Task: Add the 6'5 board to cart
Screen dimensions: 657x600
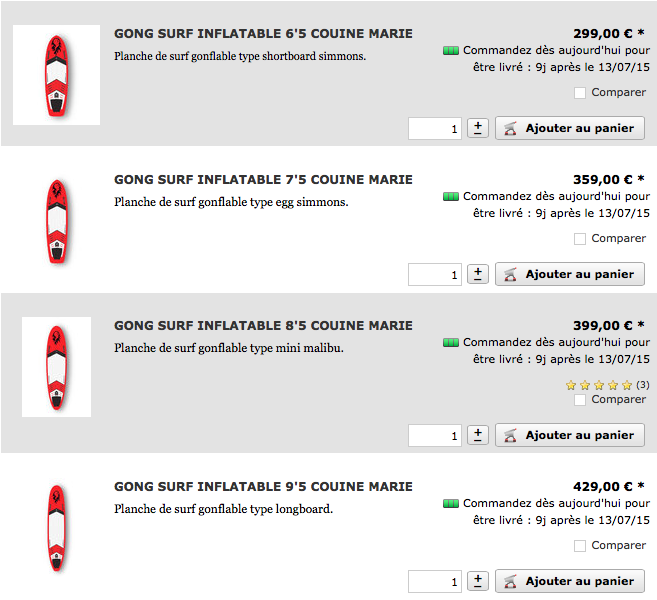Action: pyautogui.click(x=570, y=128)
